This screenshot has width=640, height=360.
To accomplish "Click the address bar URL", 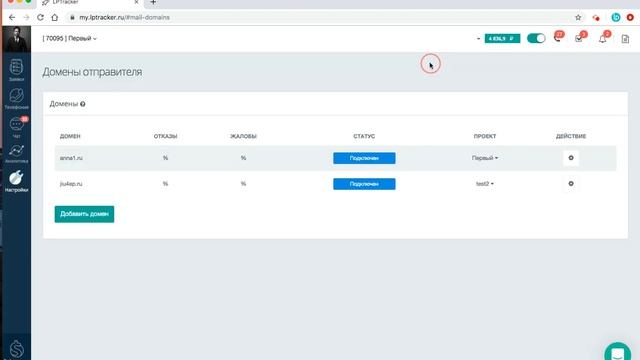I will click(124, 18).
